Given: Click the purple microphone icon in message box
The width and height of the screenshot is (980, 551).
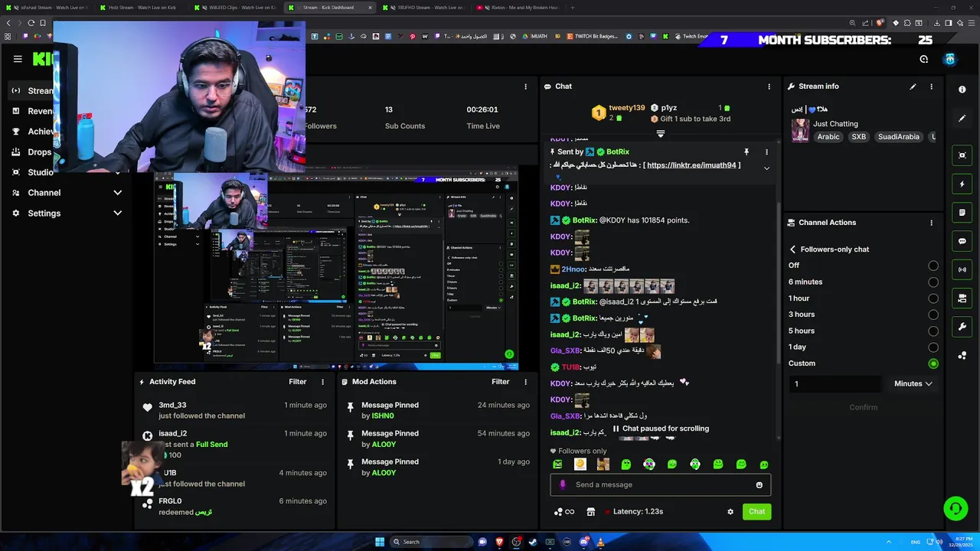Looking at the screenshot, I should pos(563,484).
